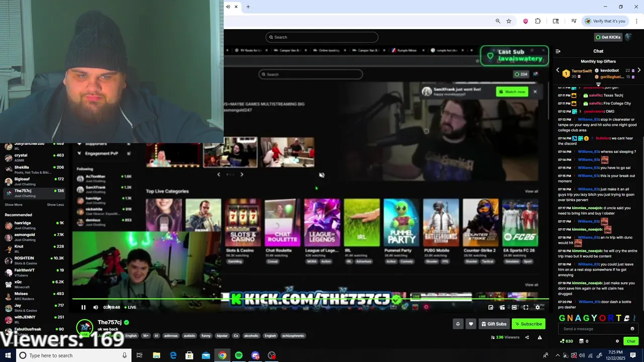Open asmongold recommended channel
644x362 pixels.
point(34,237)
